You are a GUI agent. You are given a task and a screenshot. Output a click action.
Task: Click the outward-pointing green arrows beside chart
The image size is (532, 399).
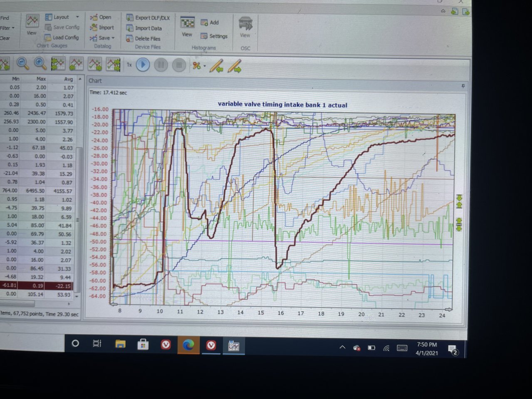459,225
